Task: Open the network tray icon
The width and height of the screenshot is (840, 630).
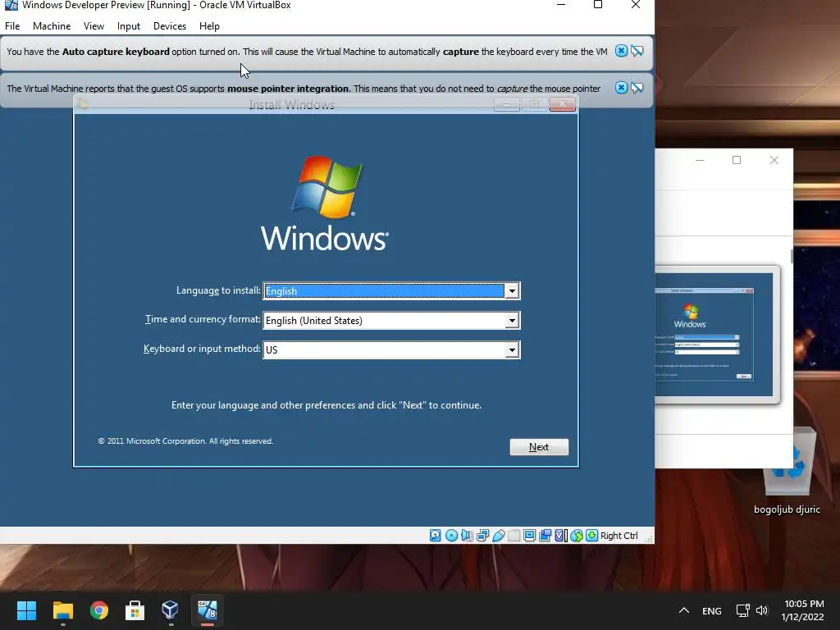Action: pos(742,610)
